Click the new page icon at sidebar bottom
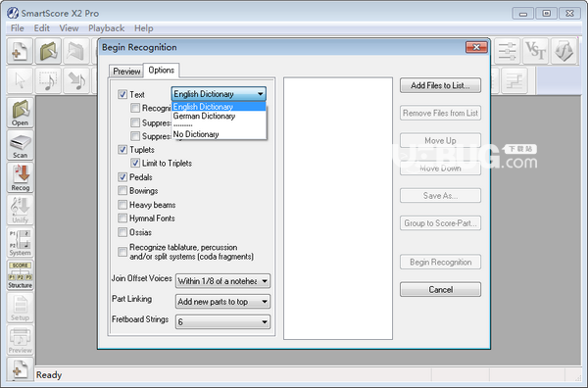 [x=21, y=368]
